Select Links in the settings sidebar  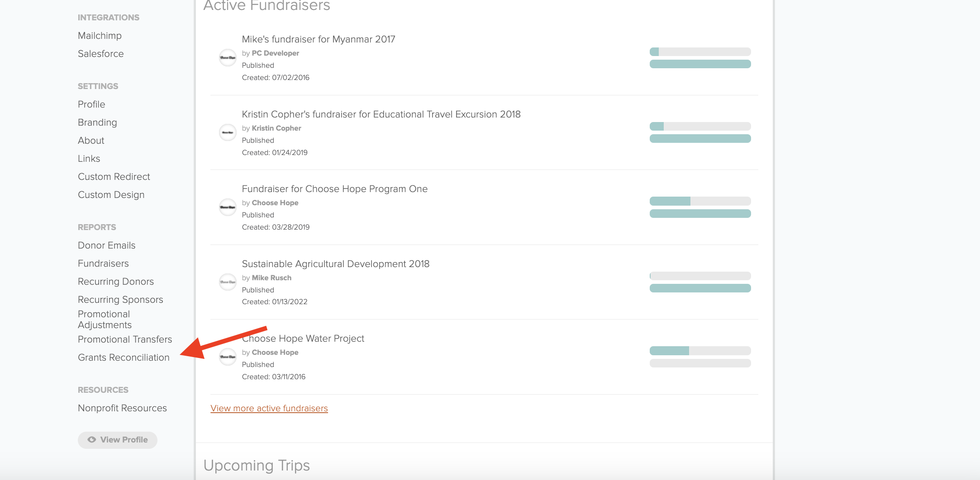click(x=89, y=159)
